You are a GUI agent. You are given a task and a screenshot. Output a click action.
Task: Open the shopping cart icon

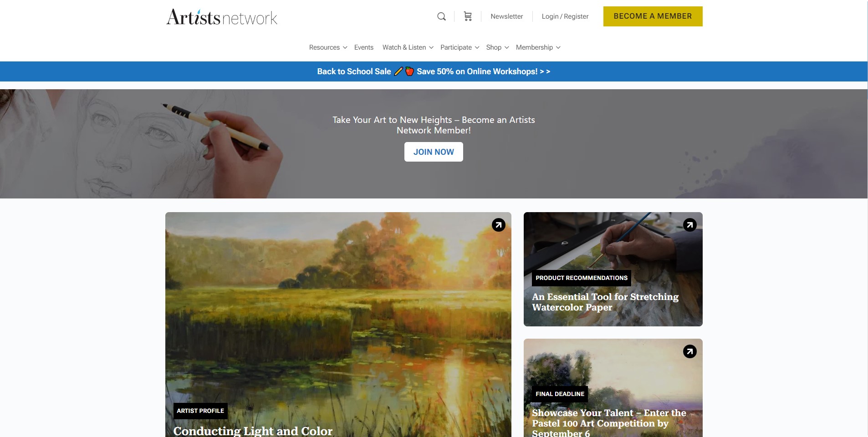click(468, 16)
